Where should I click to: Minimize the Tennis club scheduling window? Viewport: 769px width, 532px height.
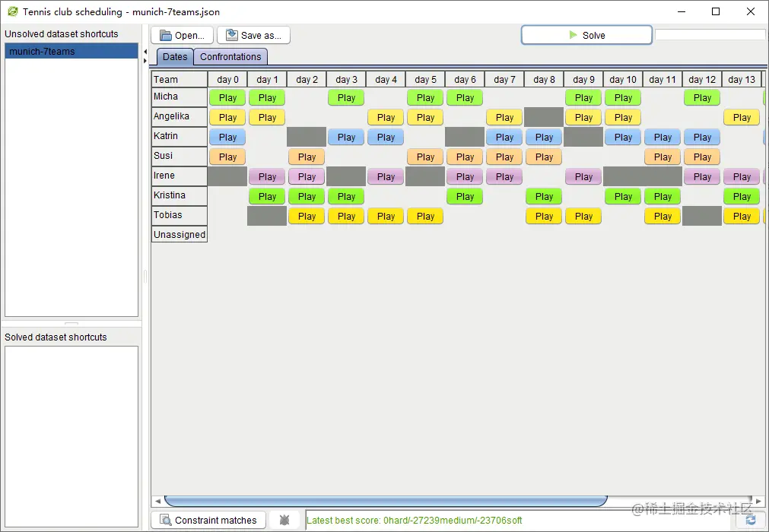tap(682, 11)
